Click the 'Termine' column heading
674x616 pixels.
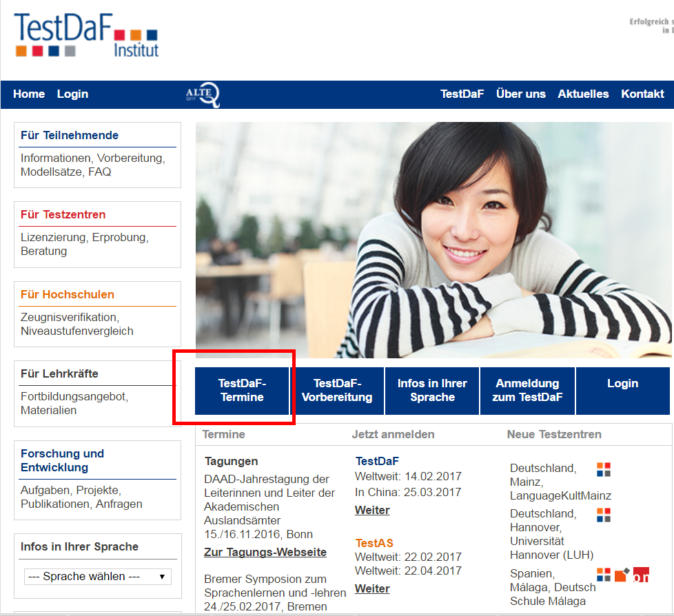[x=223, y=435]
